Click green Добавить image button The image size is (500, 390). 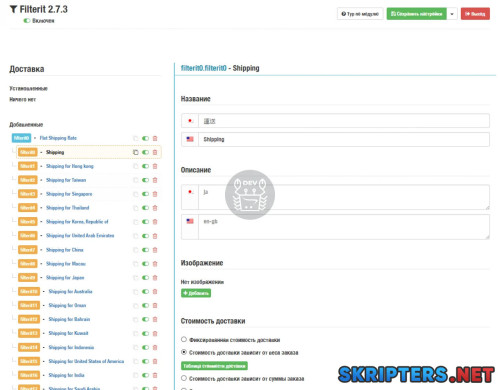pos(196,293)
